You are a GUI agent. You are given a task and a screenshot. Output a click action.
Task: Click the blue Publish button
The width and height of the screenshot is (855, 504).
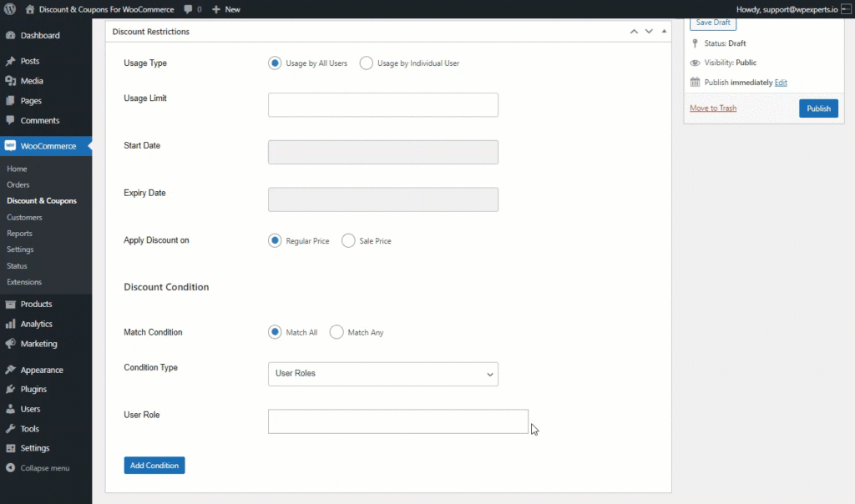click(818, 108)
